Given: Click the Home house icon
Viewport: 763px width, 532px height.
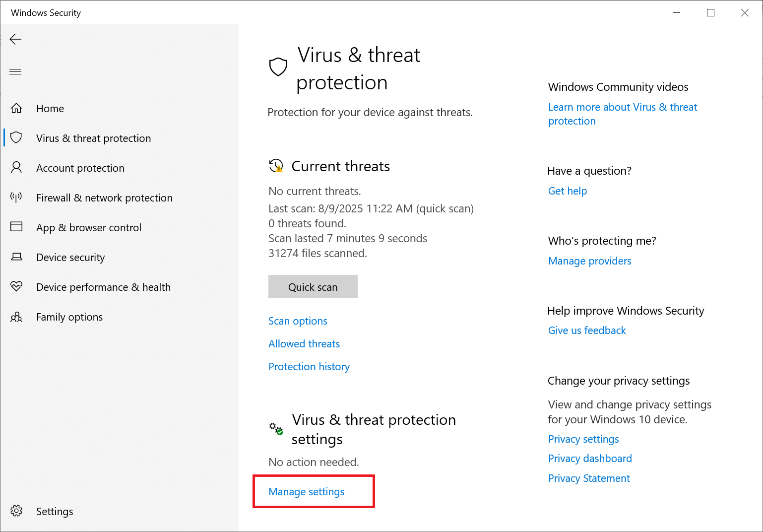Looking at the screenshot, I should tap(16, 108).
